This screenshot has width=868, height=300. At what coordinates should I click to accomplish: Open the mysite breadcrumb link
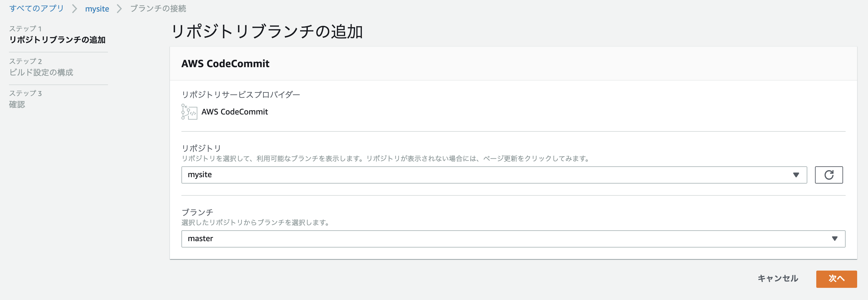click(x=97, y=9)
